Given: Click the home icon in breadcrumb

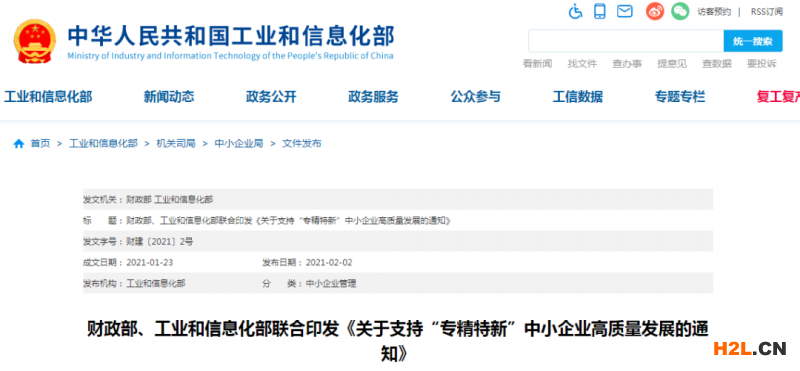Looking at the screenshot, I should coord(19,144).
